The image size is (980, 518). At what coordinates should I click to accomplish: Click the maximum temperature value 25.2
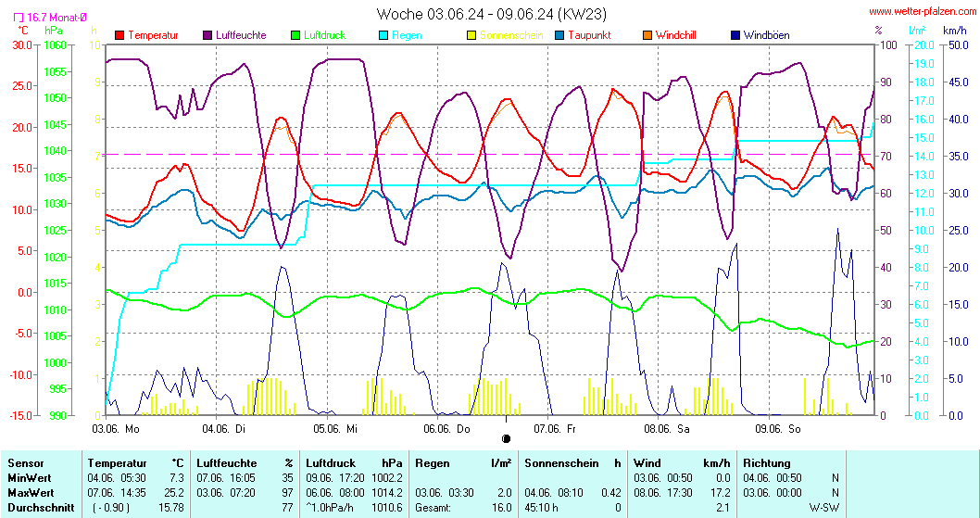pos(174,492)
